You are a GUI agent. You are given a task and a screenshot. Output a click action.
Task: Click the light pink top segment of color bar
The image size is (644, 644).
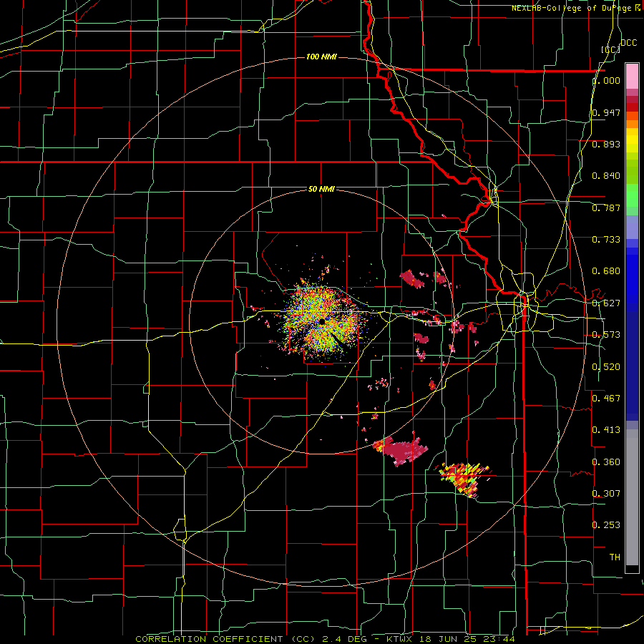click(632, 77)
